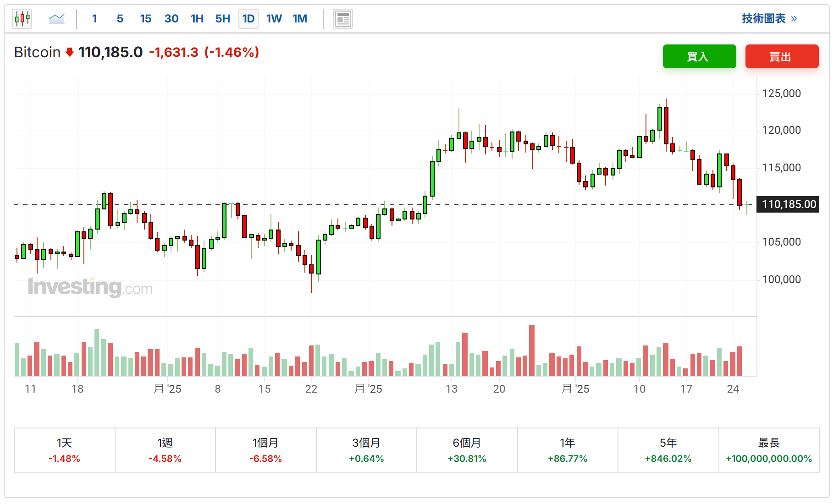839x504 pixels.
Task: Select the 1 minute interval
Action: point(94,19)
